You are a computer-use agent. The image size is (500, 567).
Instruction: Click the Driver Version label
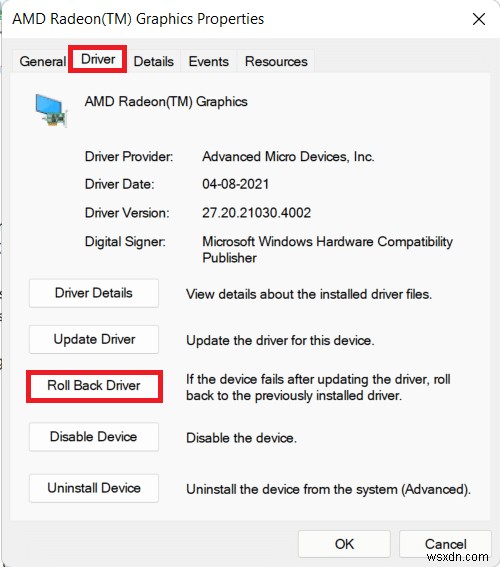pos(127,213)
